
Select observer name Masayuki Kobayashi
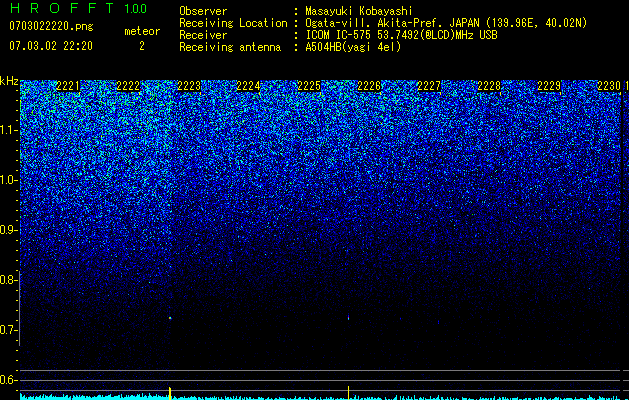[359, 11]
